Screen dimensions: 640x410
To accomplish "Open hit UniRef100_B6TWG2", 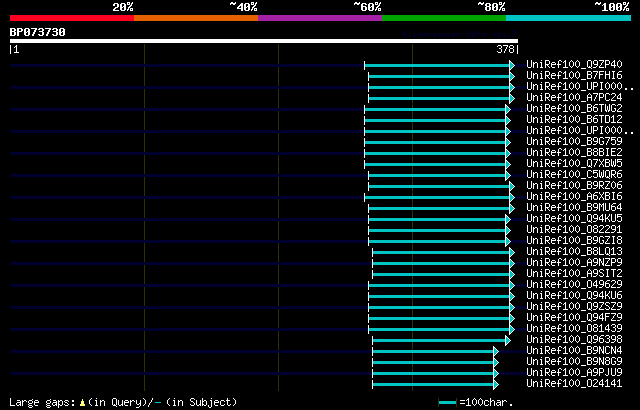I will 574,109.
